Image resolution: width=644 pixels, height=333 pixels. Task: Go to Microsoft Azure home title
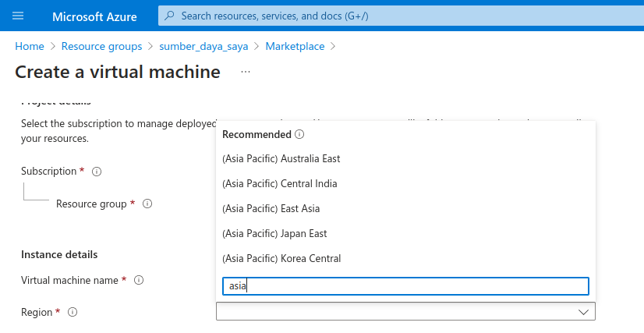pos(94,16)
